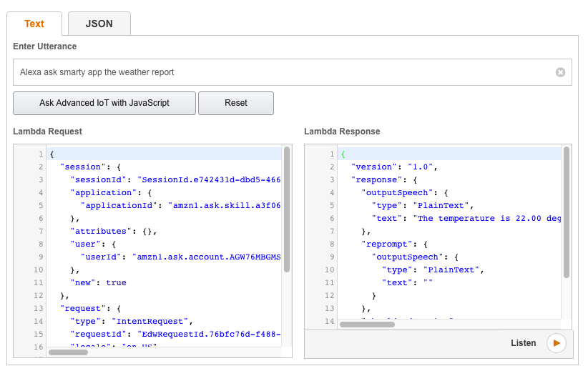Click the Lambda Response horizontal scrollbar
The width and height of the screenshot is (588, 376).
(x=367, y=324)
